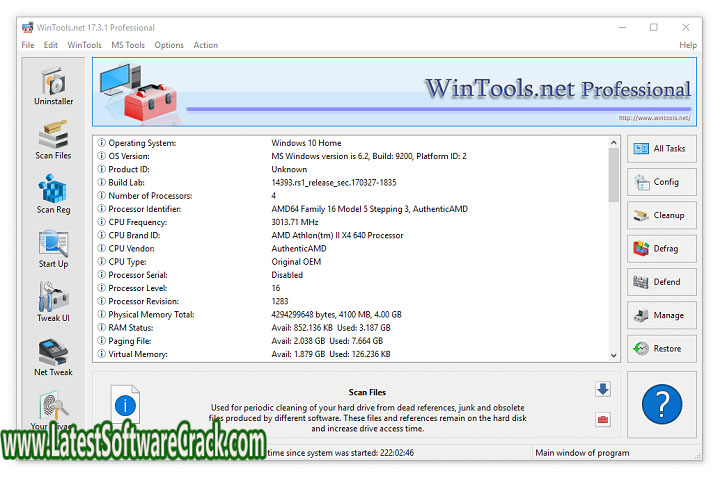The image size is (720, 480).
Task: Click the time since system was started status
Action: (340, 453)
